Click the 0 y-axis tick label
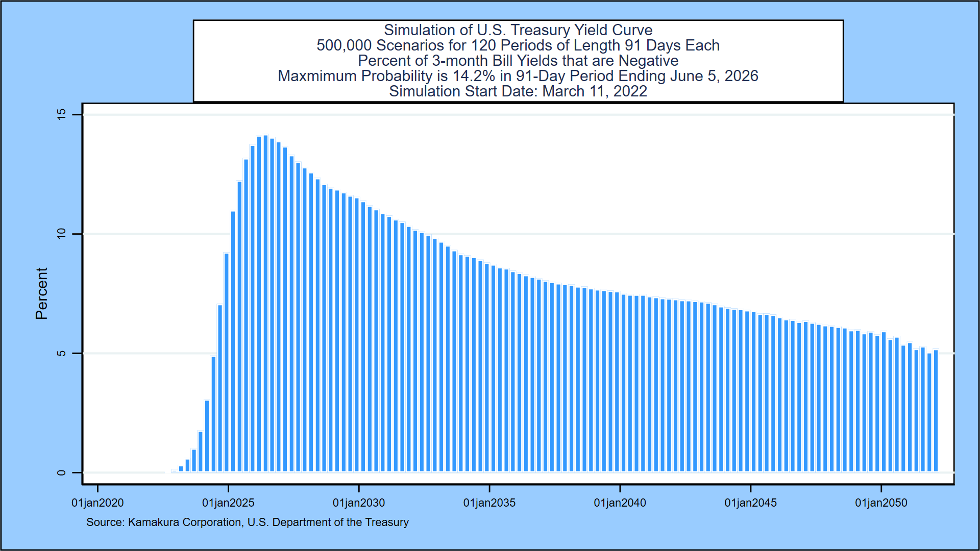Viewport: 980px width, 551px height. click(62, 472)
